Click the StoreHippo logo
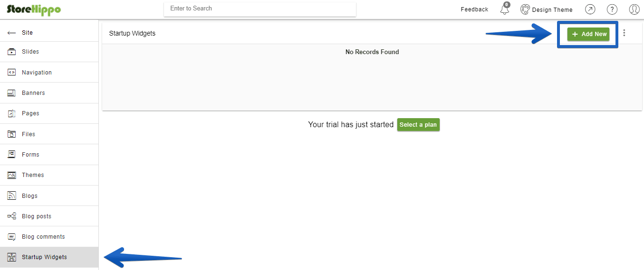This screenshot has width=644, height=270. point(34,9)
